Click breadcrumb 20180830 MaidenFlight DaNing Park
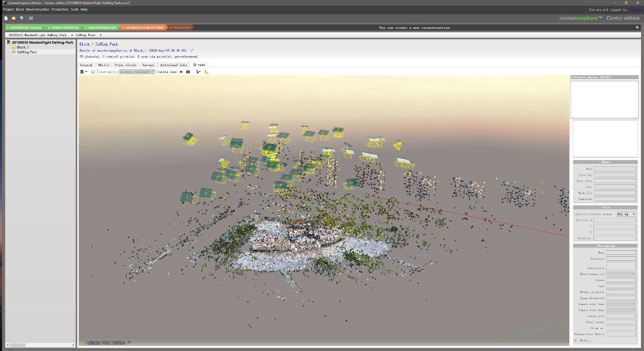The height and width of the screenshot is (351, 644). coord(38,35)
